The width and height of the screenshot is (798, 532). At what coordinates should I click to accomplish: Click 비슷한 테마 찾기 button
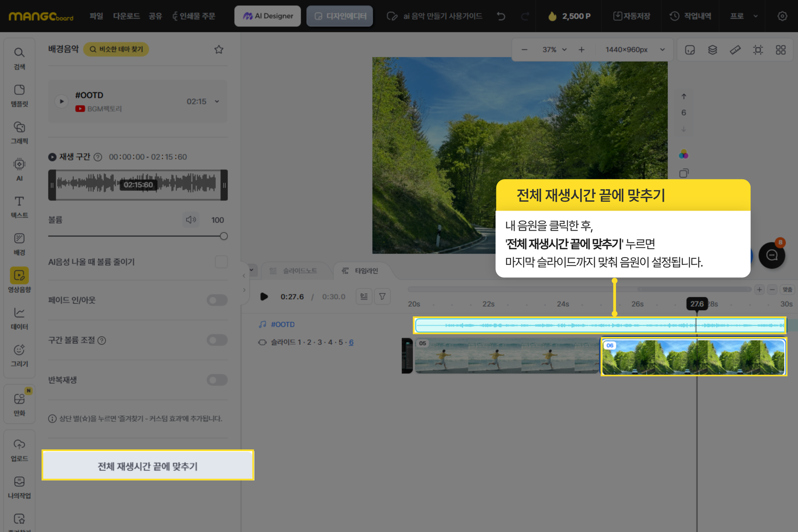[x=116, y=49]
